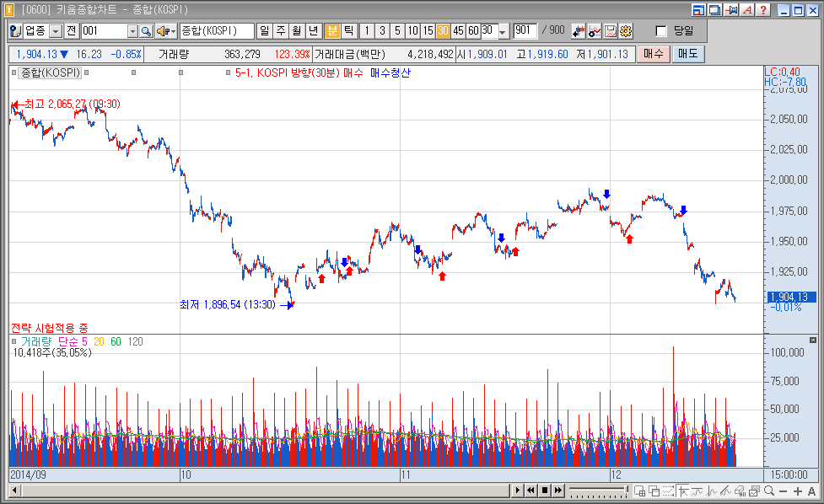This screenshot has width=824, height=504.
Task: Click the red A font icon in title bar
Action: click(x=746, y=10)
